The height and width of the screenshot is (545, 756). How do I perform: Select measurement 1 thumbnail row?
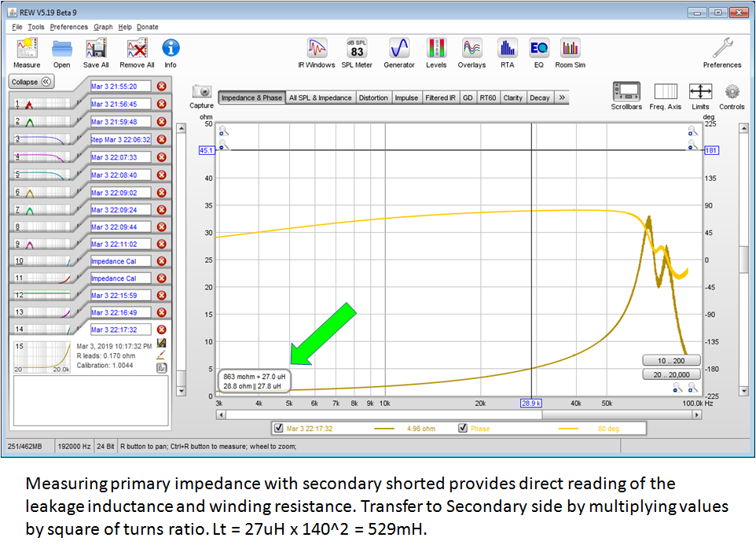click(x=42, y=104)
